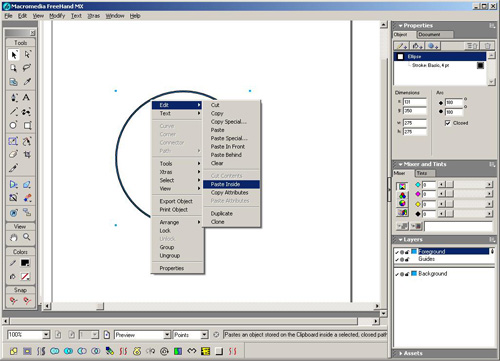This screenshot has height=361, width=500.
Task: Collapse the Mixer and Tints panel
Action: [401, 164]
